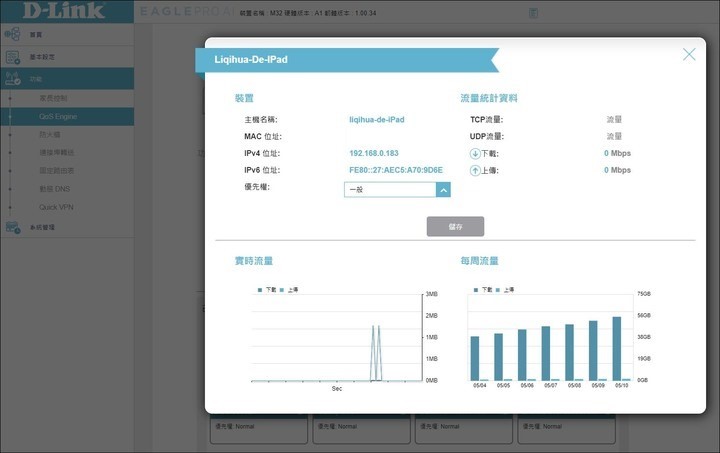This screenshot has width=720, height=453.
Task: Click the UDP流量 label
Action: pyautogui.click(x=487, y=136)
